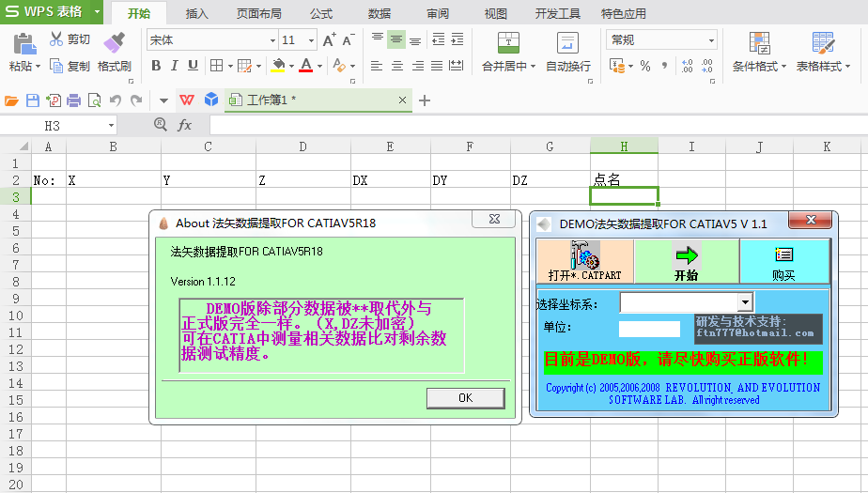The width and height of the screenshot is (868, 493).
Task: Decrease font size with A- icon
Action: (349, 39)
